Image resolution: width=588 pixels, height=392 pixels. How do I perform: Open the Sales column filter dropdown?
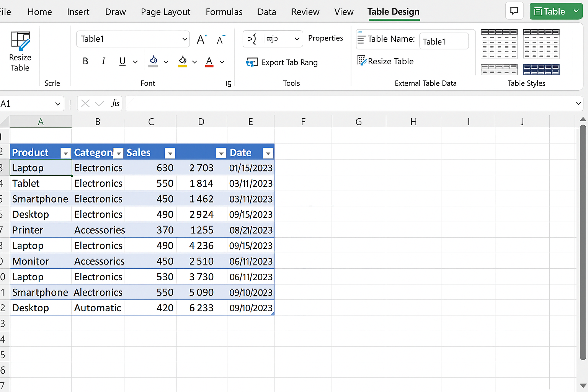(170, 154)
